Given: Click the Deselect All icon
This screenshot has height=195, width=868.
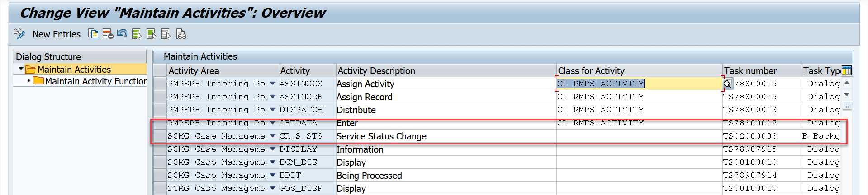Looking at the screenshot, I should pos(166,34).
